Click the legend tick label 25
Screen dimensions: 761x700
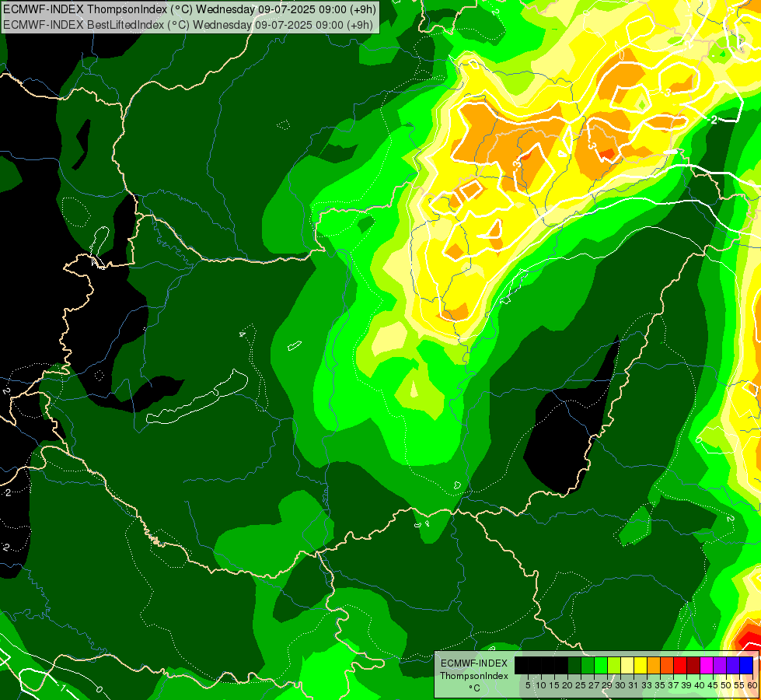(581, 685)
